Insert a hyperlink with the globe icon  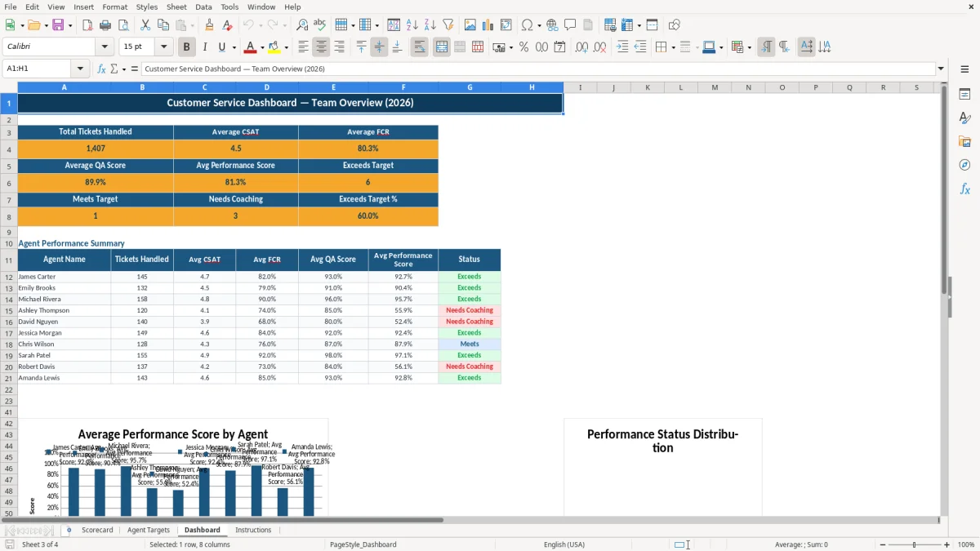pyautogui.click(x=552, y=25)
